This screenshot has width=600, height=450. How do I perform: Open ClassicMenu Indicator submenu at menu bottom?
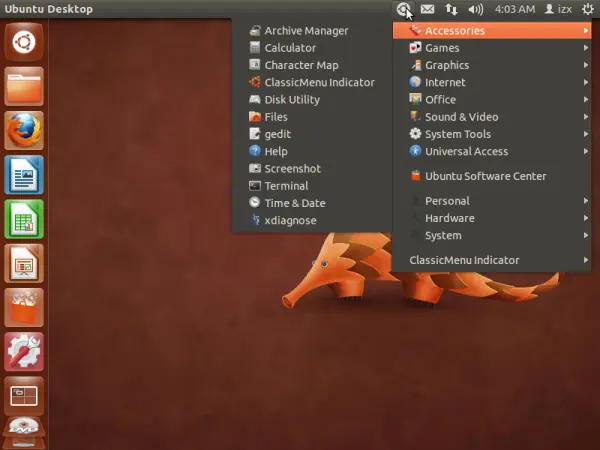(x=492, y=260)
